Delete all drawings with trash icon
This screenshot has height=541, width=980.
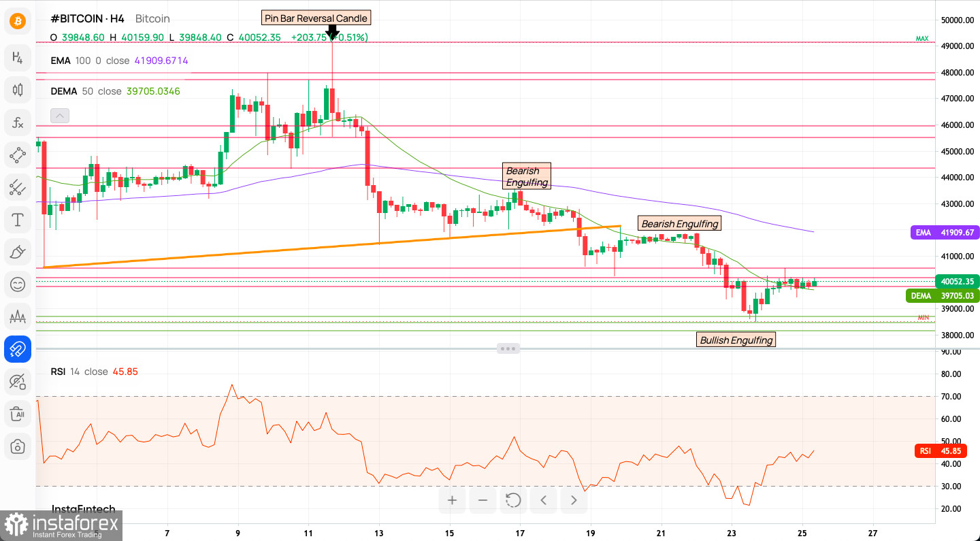click(18, 414)
